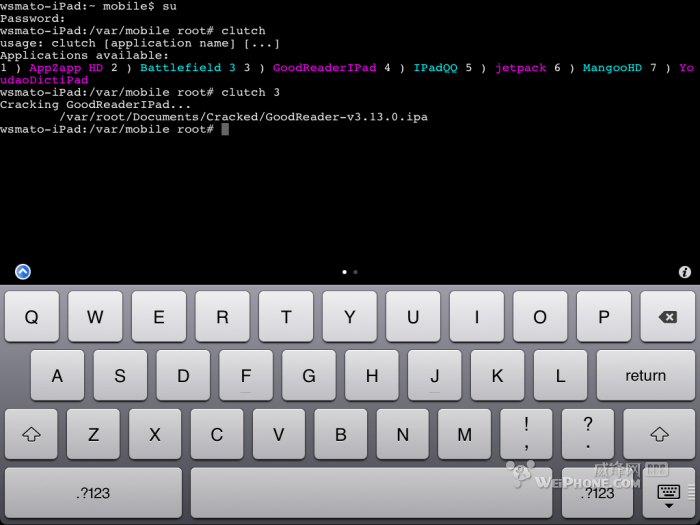Tap the P key
The height and width of the screenshot is (525, 700).
click(x=604, y=317)
